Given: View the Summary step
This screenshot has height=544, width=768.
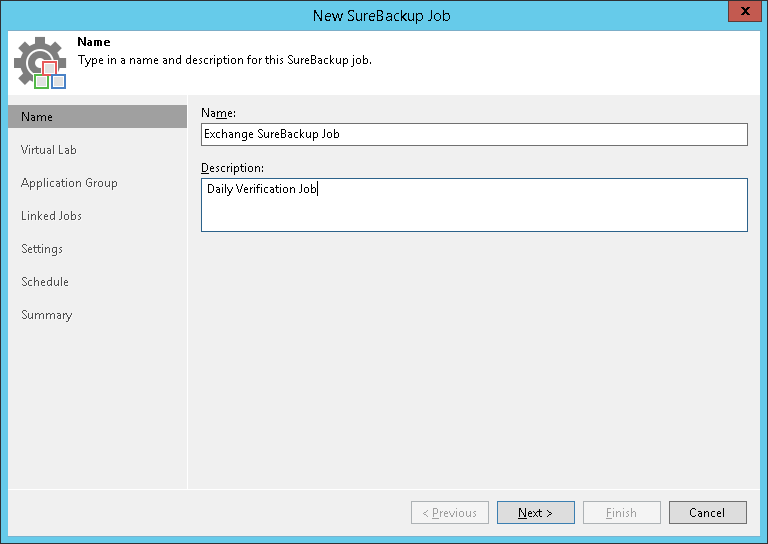Looking at the screenshot, I should pyautogui.click(x=46, y=315).
